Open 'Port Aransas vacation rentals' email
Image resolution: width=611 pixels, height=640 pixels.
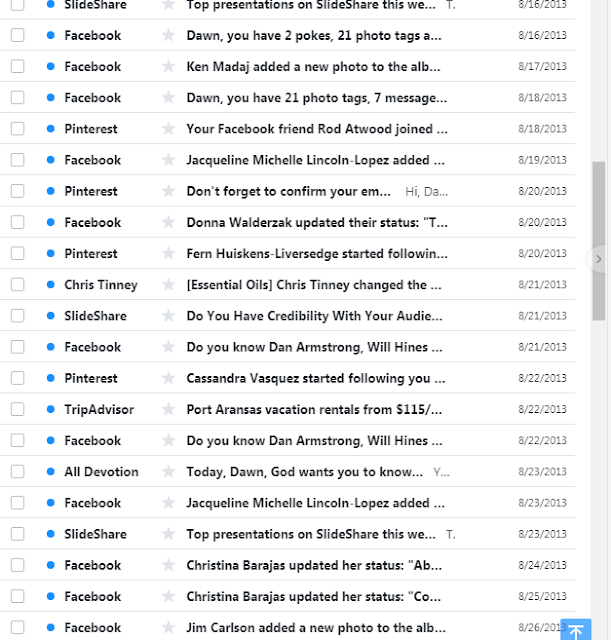[x=314, y=409]
